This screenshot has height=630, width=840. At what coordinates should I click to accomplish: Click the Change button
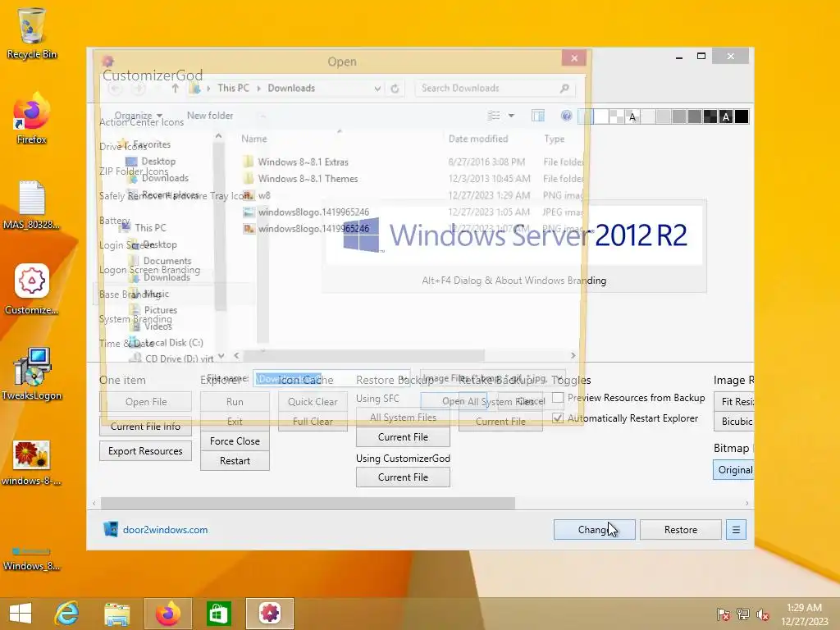click(x=595, y=530)
